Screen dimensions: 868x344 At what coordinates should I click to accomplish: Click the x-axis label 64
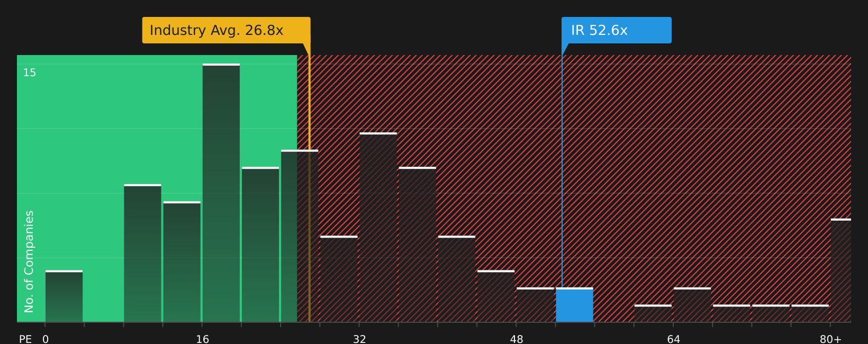(673, 339)
